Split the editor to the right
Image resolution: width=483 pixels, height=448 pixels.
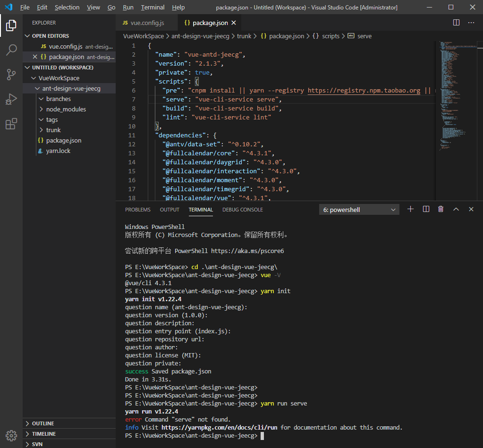click(456, 23)
